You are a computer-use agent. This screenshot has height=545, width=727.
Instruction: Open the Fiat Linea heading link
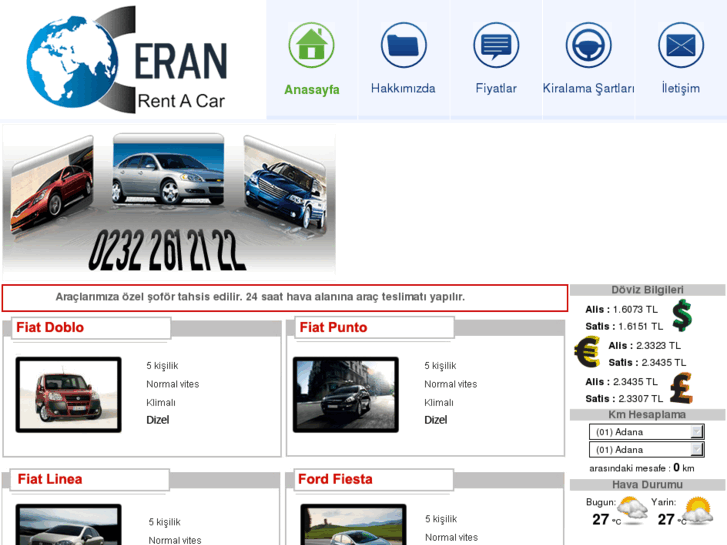tap(50, 479)
